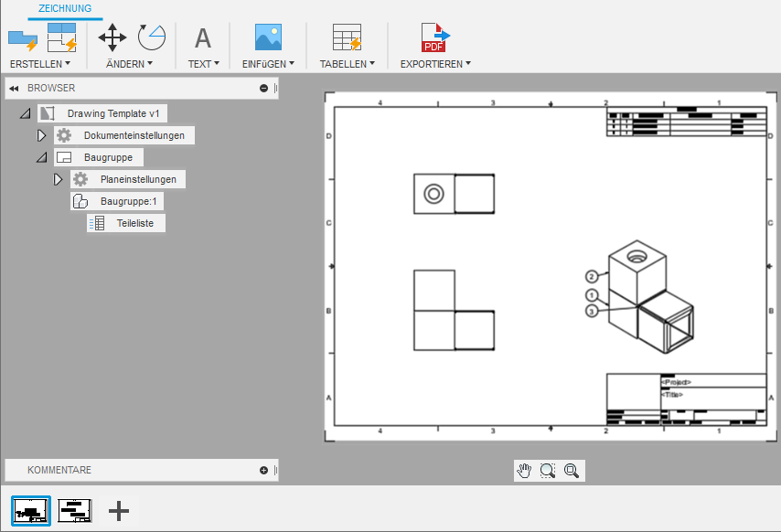Select the Baugruppe:1 view item
This screenshot has width=781, height=532.
click(129, 201)
